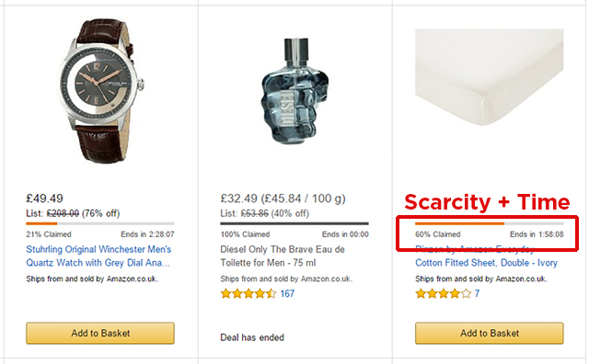Open the 7 reviews for fitted sheet
Screen dimensions: 589x364
[x=477, y=293]
